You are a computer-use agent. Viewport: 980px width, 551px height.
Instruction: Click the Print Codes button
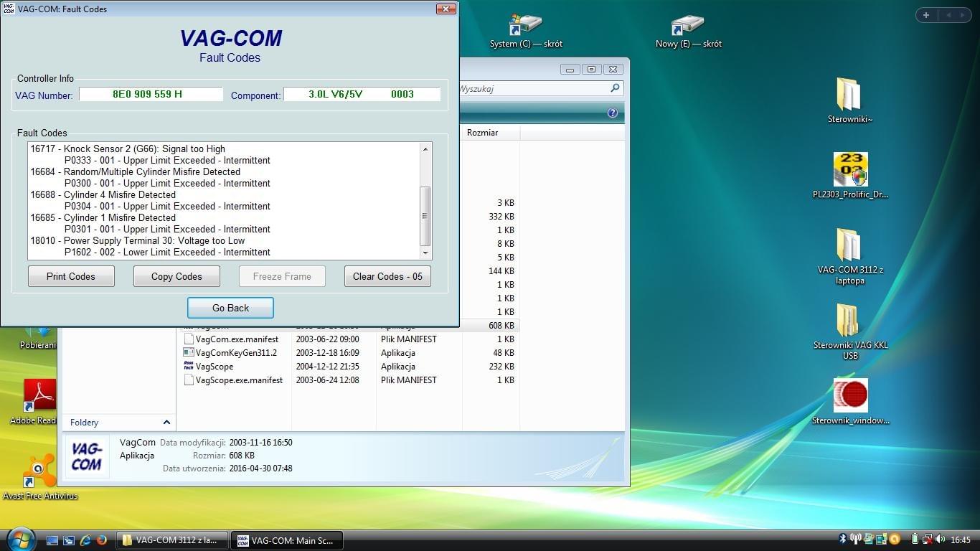click(71, 276)
